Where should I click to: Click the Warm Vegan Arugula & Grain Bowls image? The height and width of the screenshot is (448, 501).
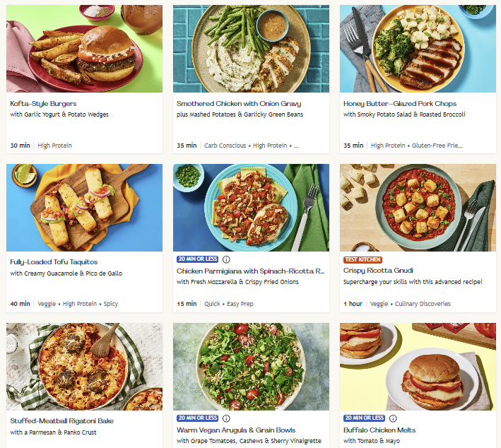coord(251,367)
